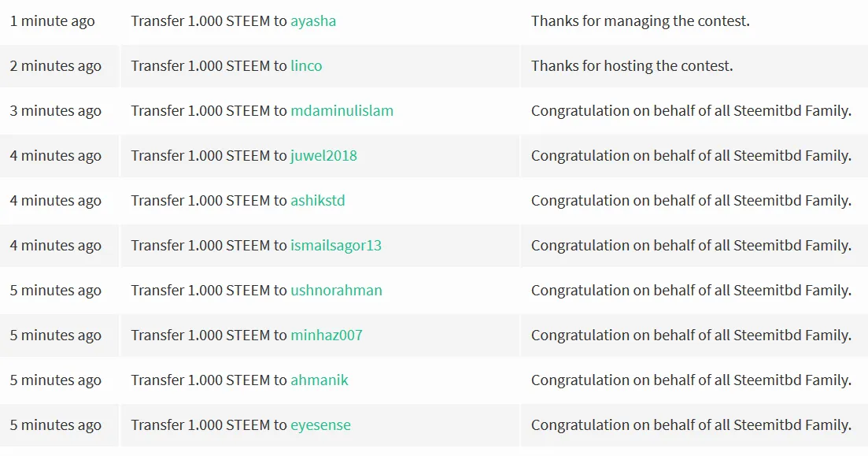Open ismailsagor13 account link
Screen dimensions: 868x456
click(336, 246)
